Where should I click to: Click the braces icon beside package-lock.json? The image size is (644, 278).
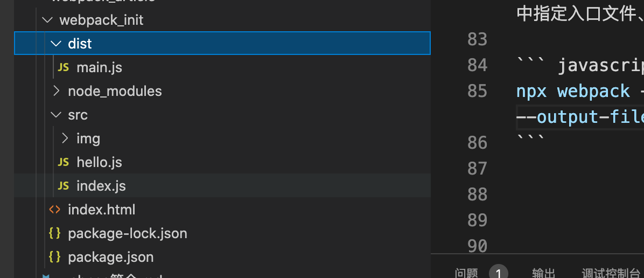pos(54,234)
